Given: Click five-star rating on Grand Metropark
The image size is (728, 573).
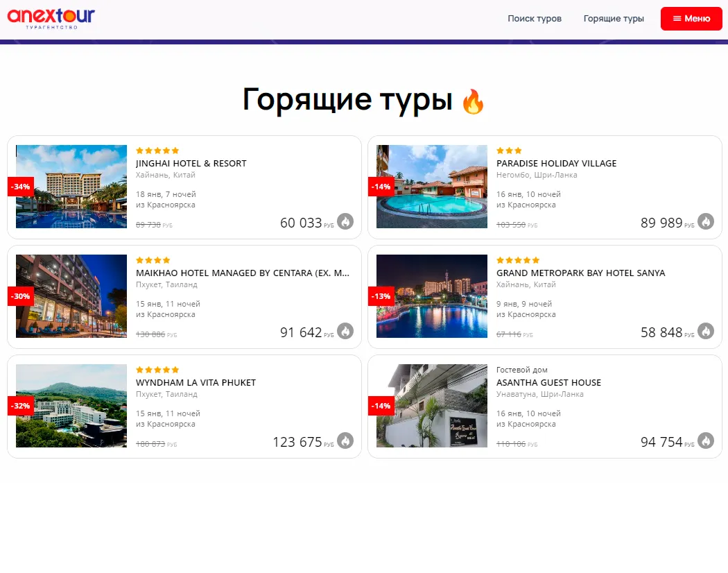Looking at the screenshot, I should coord(518,260).
